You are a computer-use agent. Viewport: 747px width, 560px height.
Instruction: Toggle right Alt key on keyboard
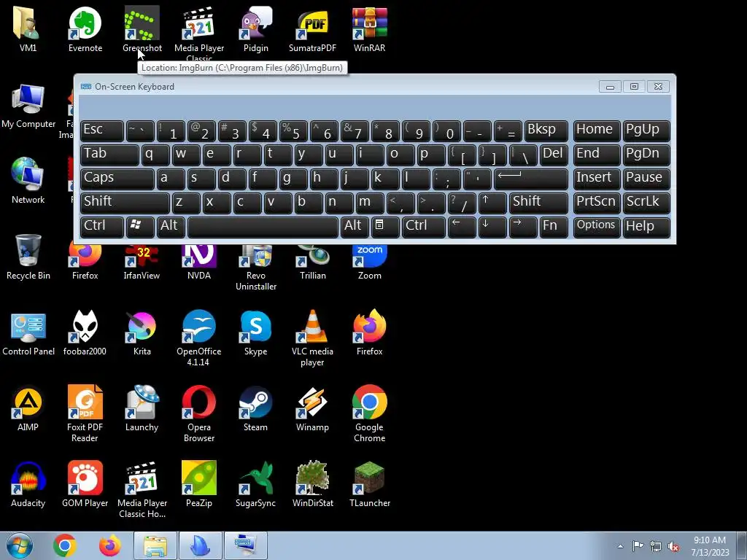click(355, 227)
